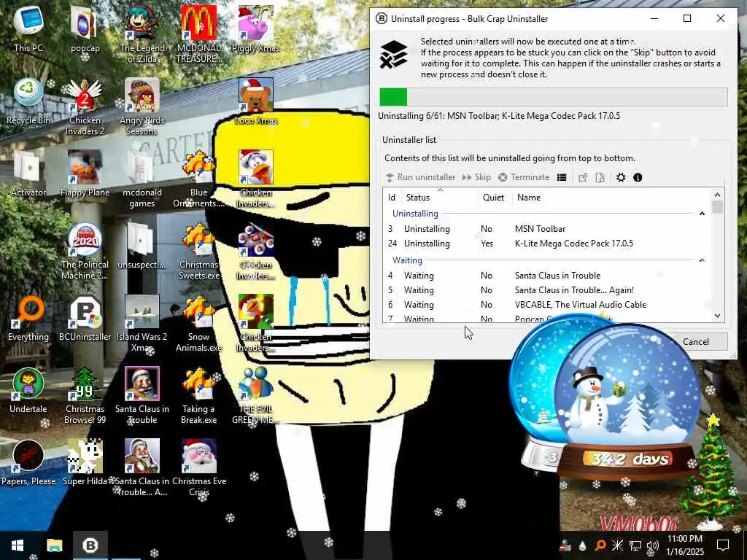Open the notification center icon
The image size is (747, 560).
pyautogui.click(x=723, y=545)
